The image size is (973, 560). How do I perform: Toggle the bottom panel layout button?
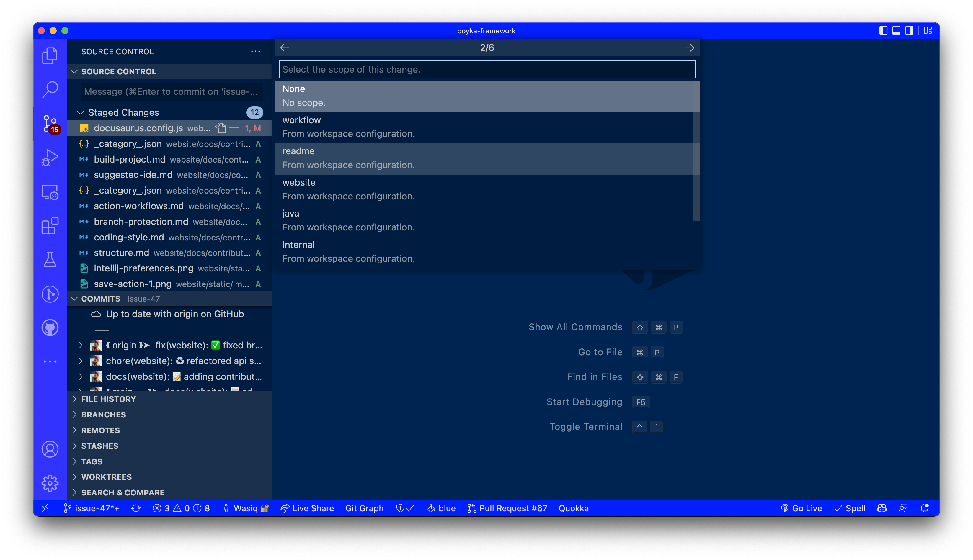896,31
